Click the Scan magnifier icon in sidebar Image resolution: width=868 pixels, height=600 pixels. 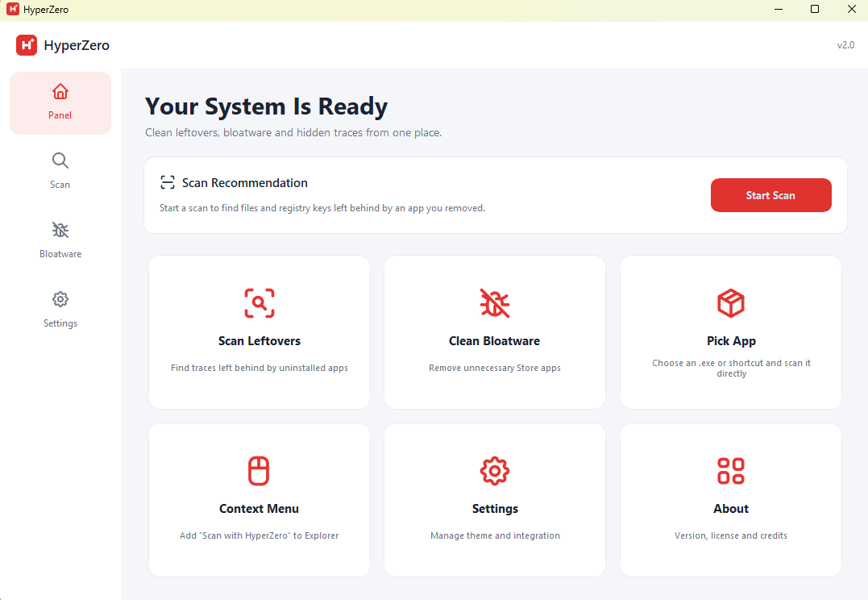(60, 160)
